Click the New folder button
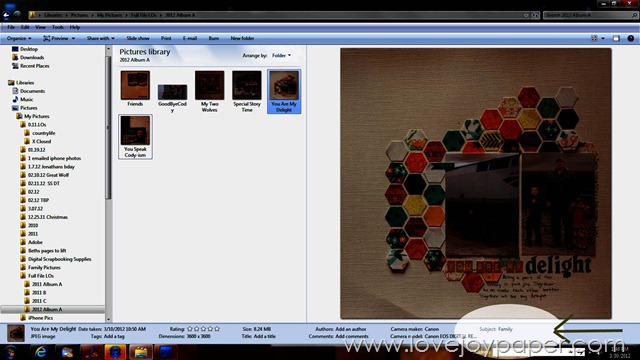This screenshot has height=360, width=640. point(242,38)
